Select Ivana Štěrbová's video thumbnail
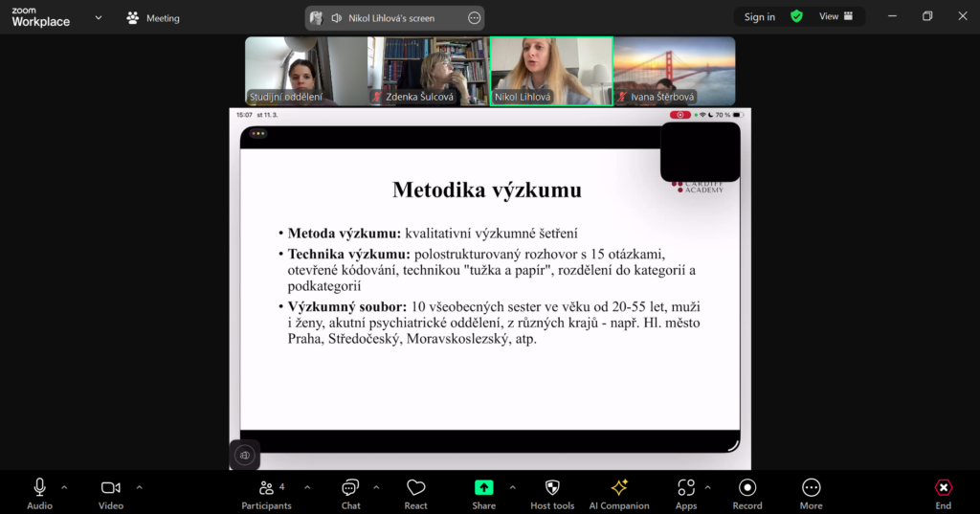 click(x=675, y=71)
